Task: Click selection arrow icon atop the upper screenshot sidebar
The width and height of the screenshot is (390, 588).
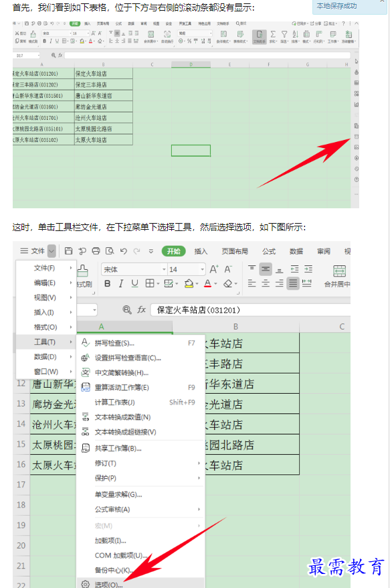Action: (x=357, y=62)
